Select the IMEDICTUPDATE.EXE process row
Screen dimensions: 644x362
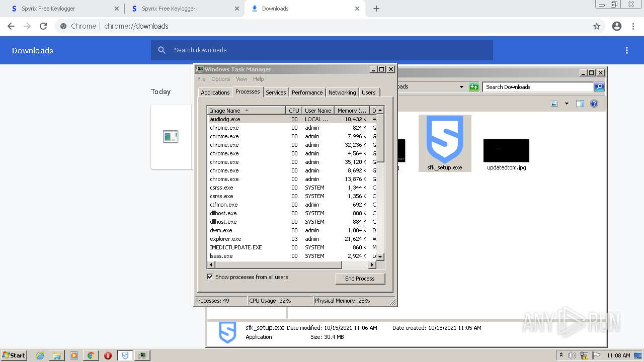point(292,247)
